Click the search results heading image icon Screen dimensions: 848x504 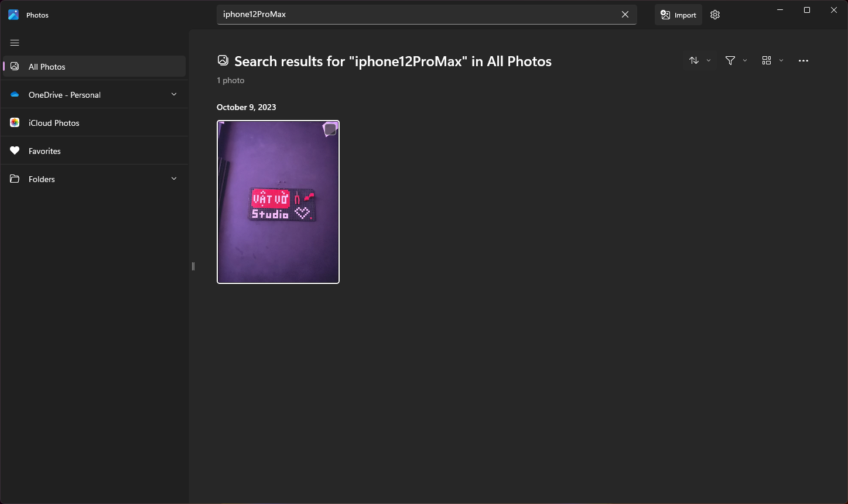223,60
